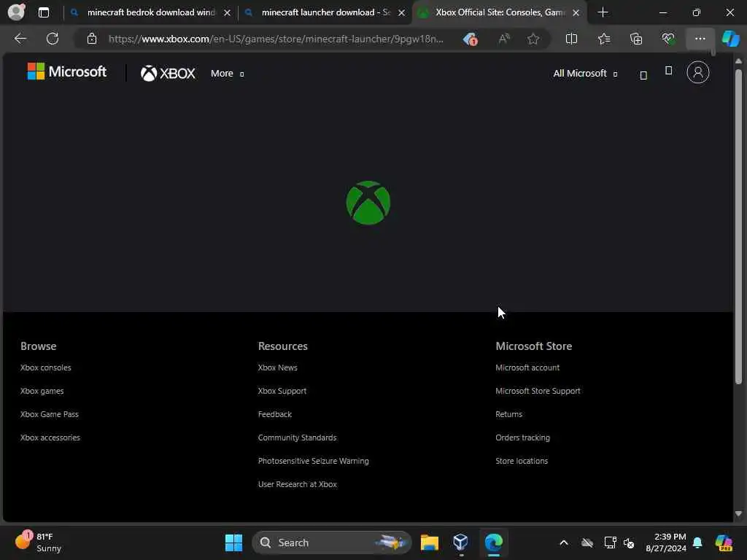Open the Xbox Game Pass link
The image size is (747, 560).
pyautogui.click(x=50, y=414)
